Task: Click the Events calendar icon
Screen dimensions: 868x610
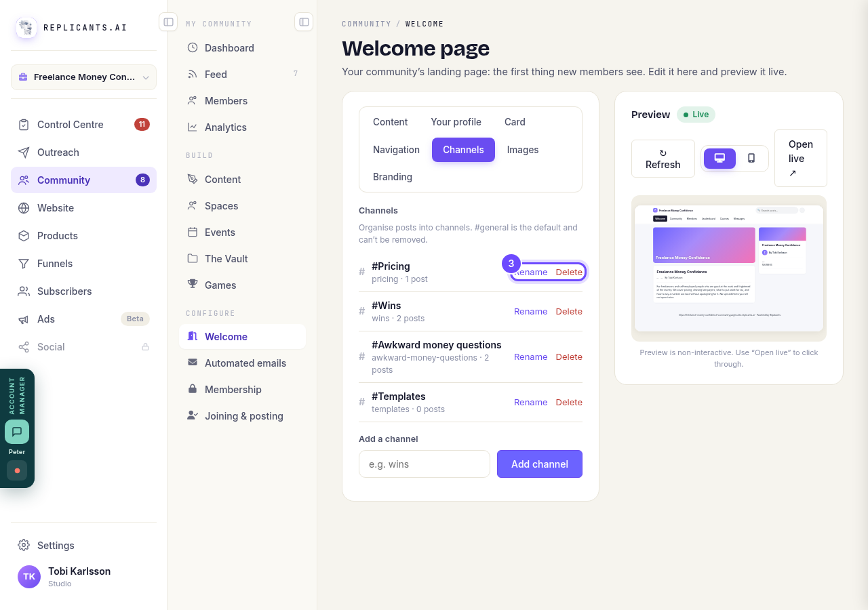Action: point(193,232)
